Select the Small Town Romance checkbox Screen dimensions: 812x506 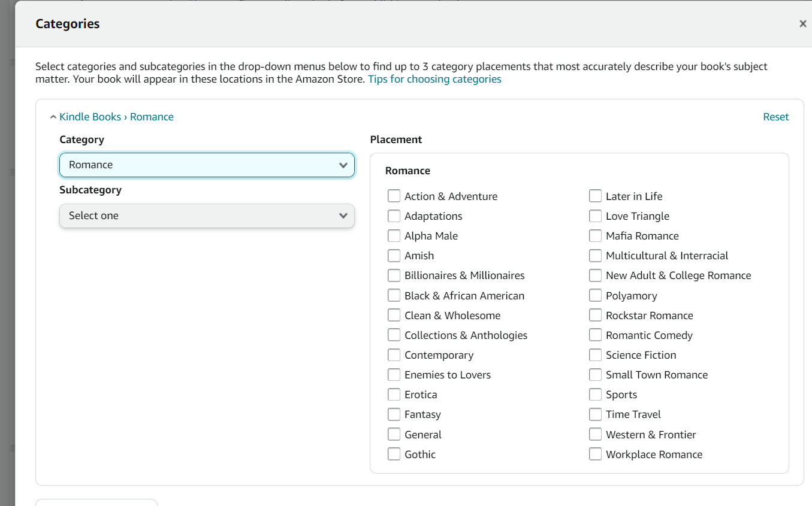coord(595,375)
